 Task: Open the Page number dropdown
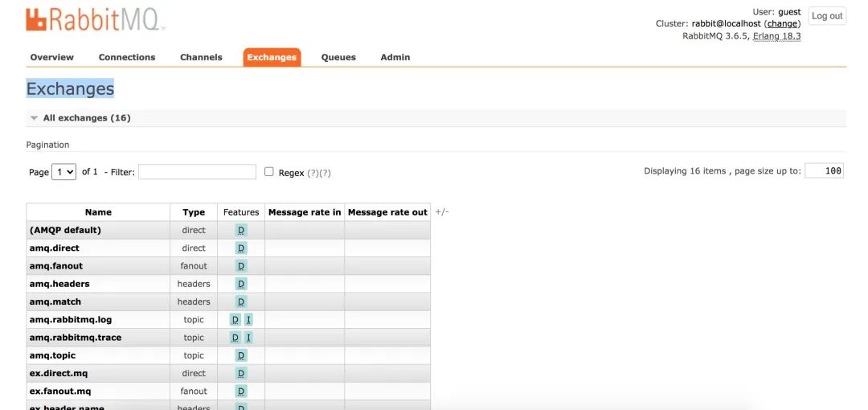(x=63, y=172)
